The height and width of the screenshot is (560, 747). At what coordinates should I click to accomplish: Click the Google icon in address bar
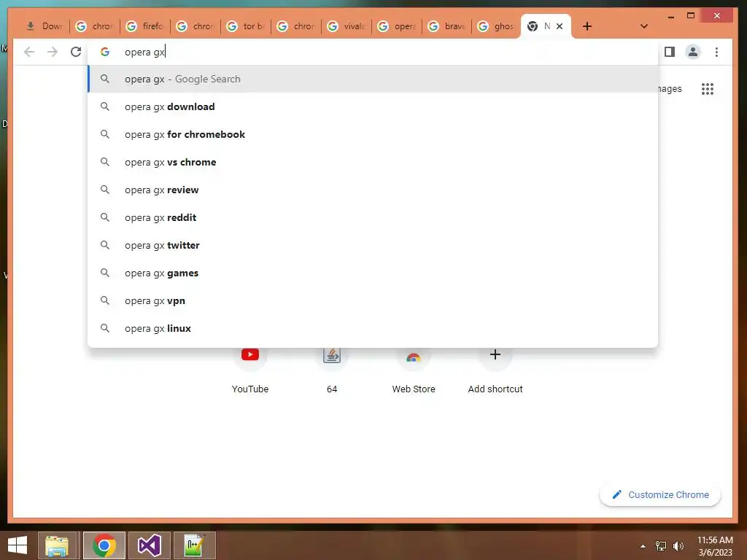105,52
